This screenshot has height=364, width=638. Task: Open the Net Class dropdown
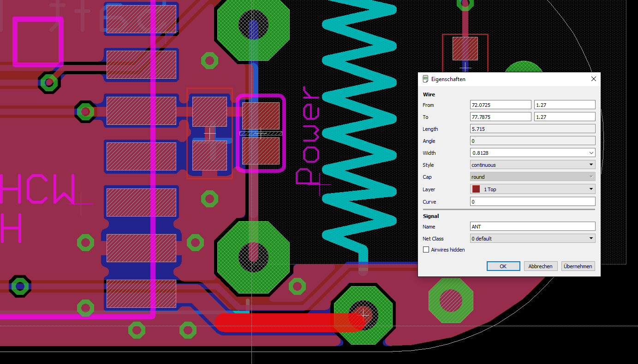point(533,239)
